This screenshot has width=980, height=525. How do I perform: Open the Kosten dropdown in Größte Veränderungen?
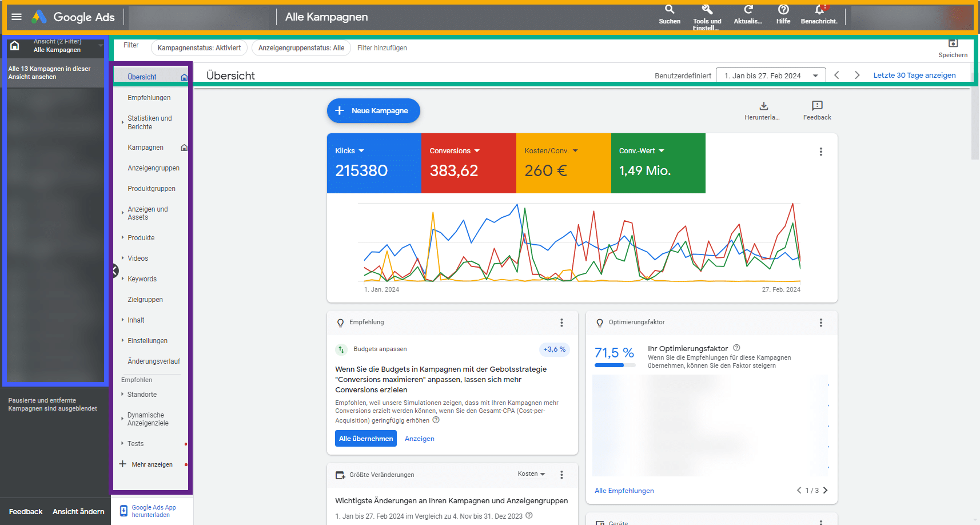532,474
